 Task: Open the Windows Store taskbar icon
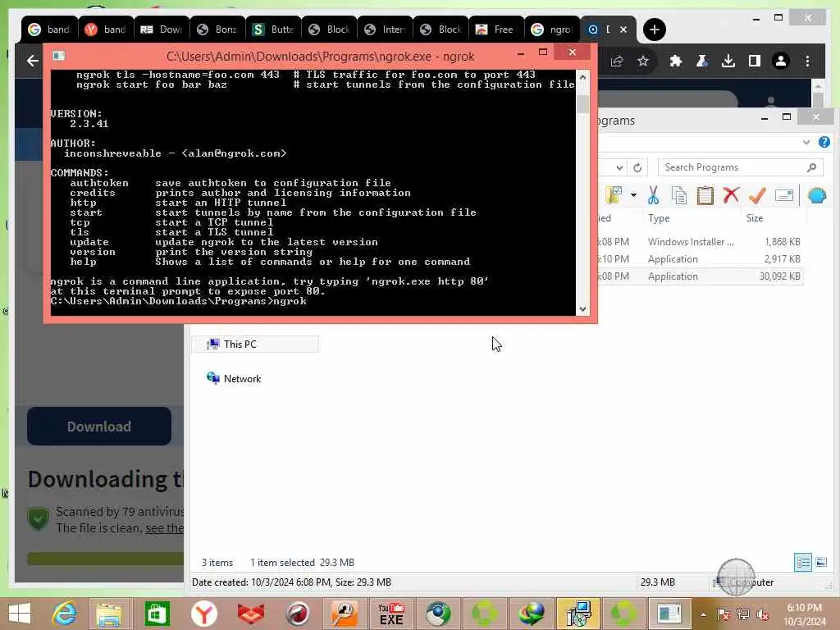tap(157, 614)
